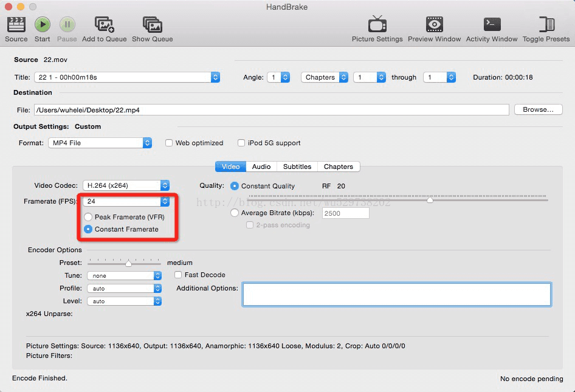
Task: Open the Title dropdown showing 22 1 - 00h00m18s
Action: pos(127,77)
